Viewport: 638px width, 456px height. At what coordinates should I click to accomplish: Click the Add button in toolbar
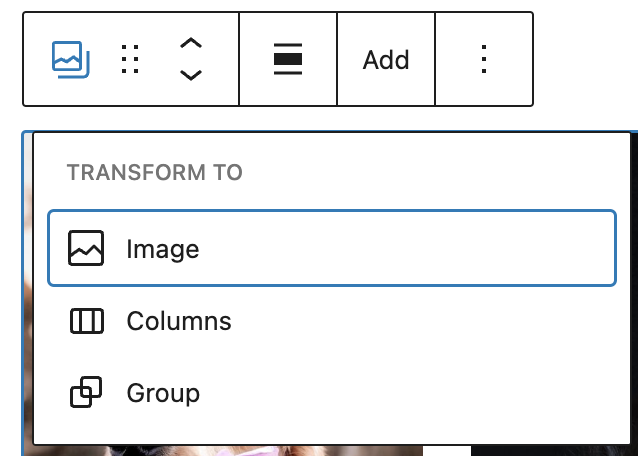point(386,60)
